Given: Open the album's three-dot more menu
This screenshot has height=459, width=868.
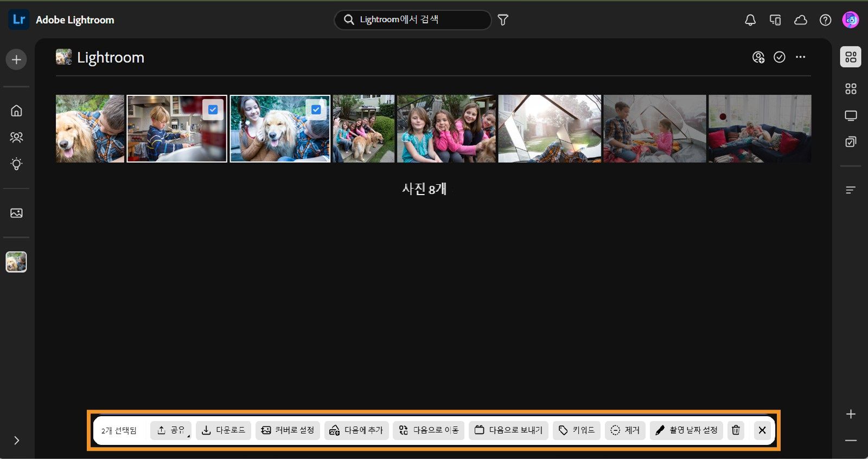Looking at the screenshot, I should (801, 57).
